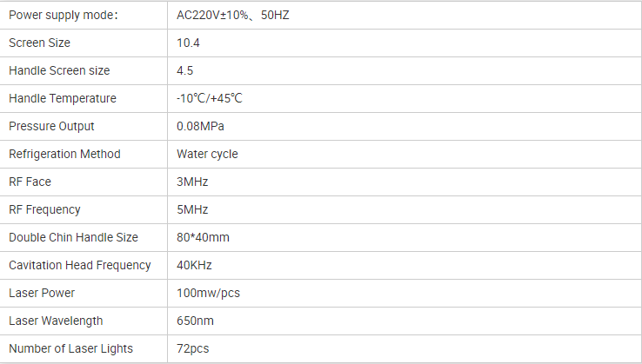Select the 100mw/pcs laser power value
This screenshot has width=642, height=364.
click(208, 293)
